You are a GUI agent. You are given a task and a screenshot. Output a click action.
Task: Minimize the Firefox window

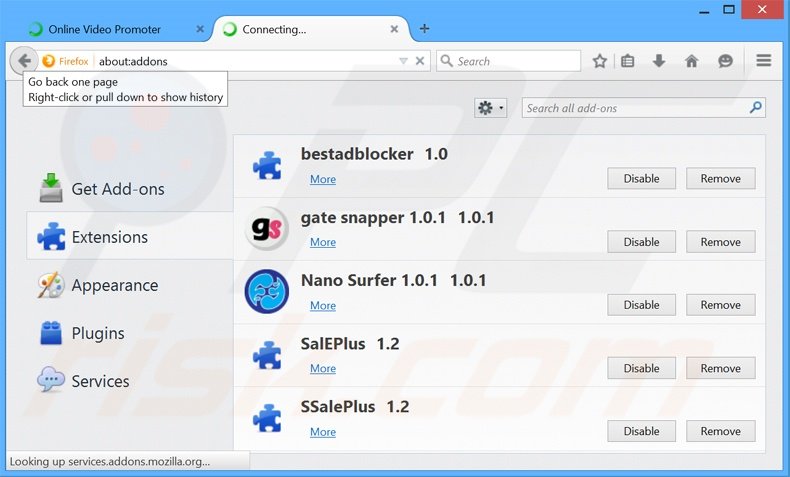704,10
